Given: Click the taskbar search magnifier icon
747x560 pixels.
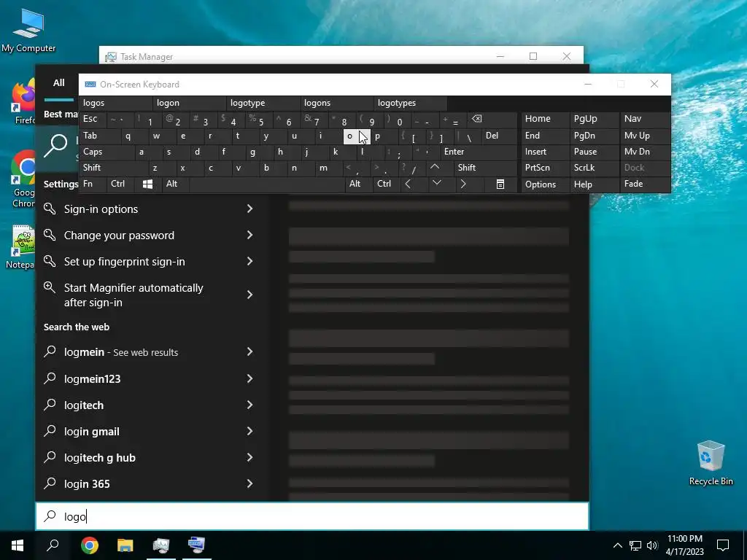Looking at the screenshot, I should (53, 545).
